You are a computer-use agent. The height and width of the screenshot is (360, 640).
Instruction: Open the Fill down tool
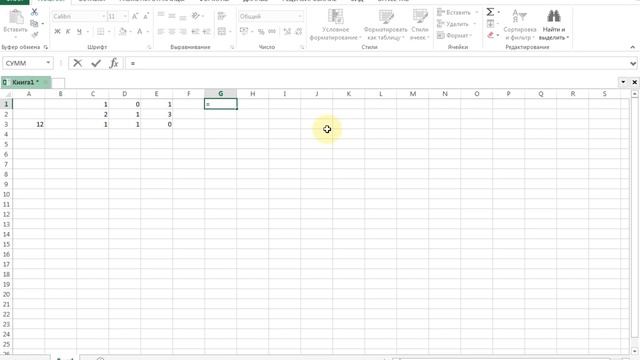pos(491,24)
